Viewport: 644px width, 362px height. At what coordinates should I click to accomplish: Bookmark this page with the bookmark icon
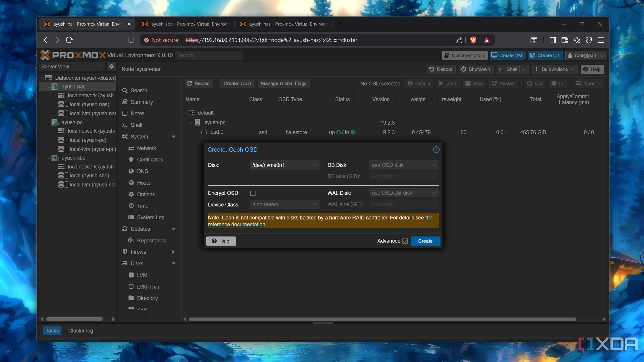131,40
